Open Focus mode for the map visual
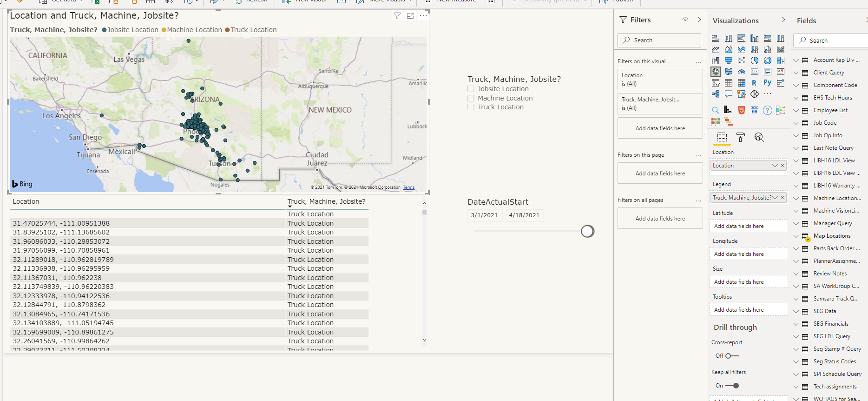 pyautogui.click(x=410, y=16)
